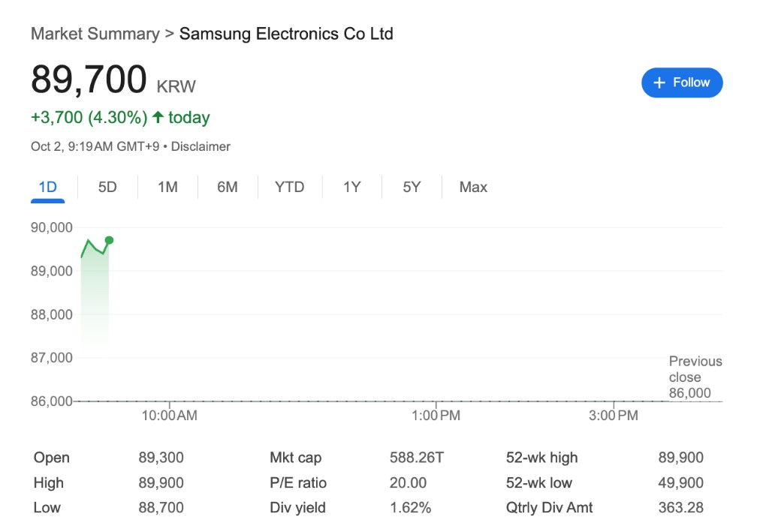The width and height of the screenshot is (769, 532).
Task: Click the green up arrow icon
Action: (x=158, y=117)
